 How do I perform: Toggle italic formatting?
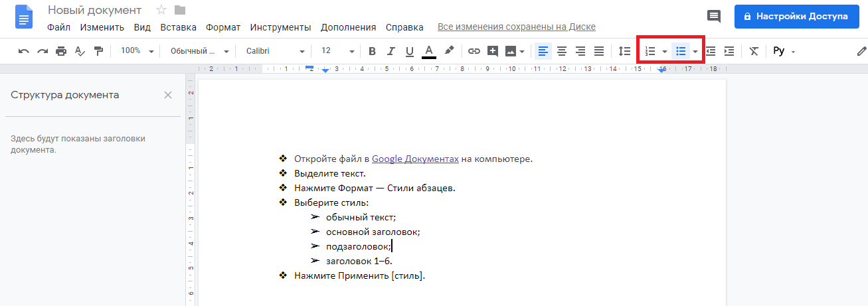[391, 51]
